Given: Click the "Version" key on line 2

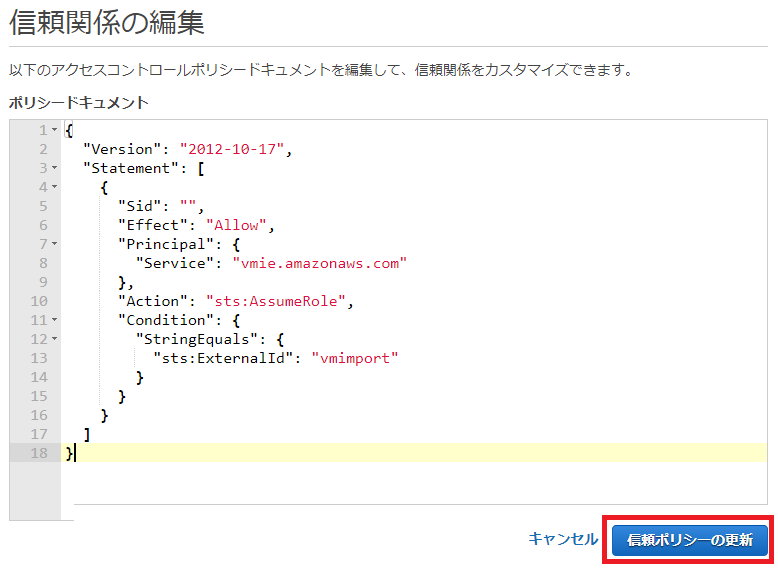Looking at the screenshot, I should coord(122,149).
